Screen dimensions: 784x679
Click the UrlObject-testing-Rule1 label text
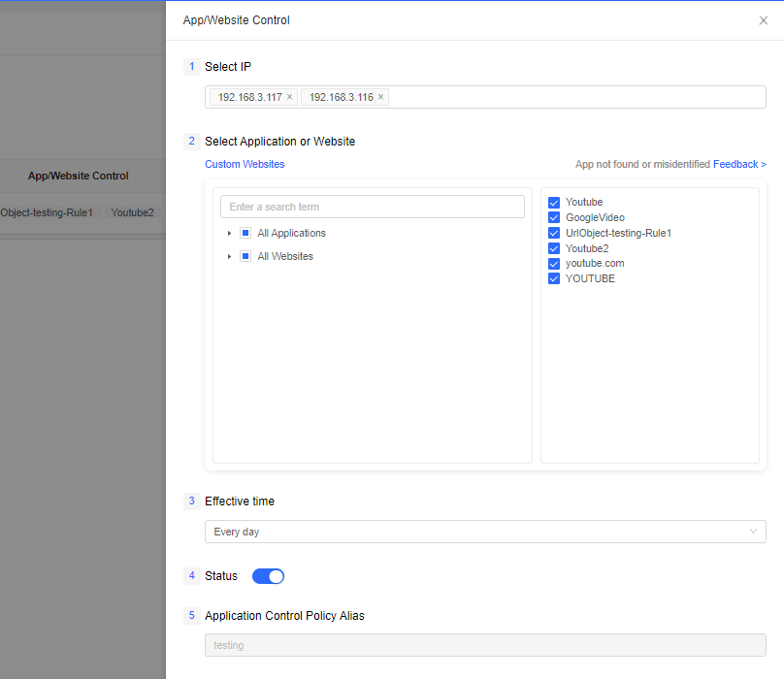[x=618, y=233]
